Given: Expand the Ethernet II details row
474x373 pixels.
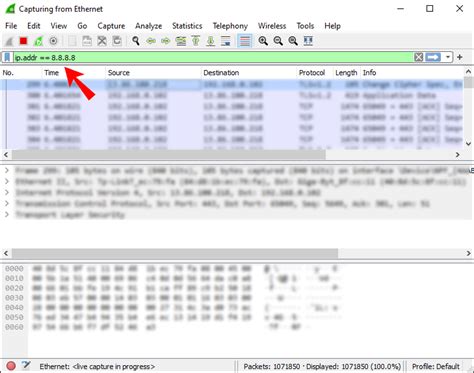Looking at the screenshot, I should [x=7, y=182].
